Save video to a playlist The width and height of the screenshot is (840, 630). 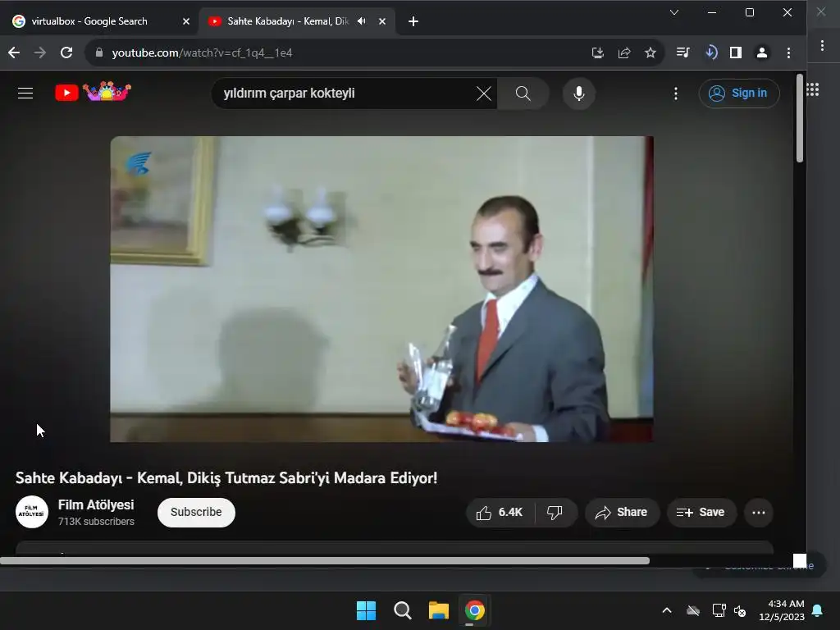(701, 513)
